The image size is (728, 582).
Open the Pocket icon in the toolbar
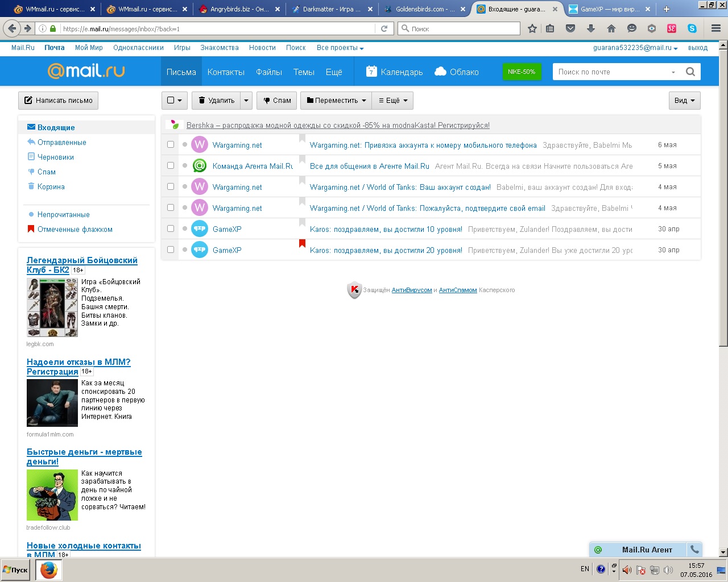pos(570,28)
